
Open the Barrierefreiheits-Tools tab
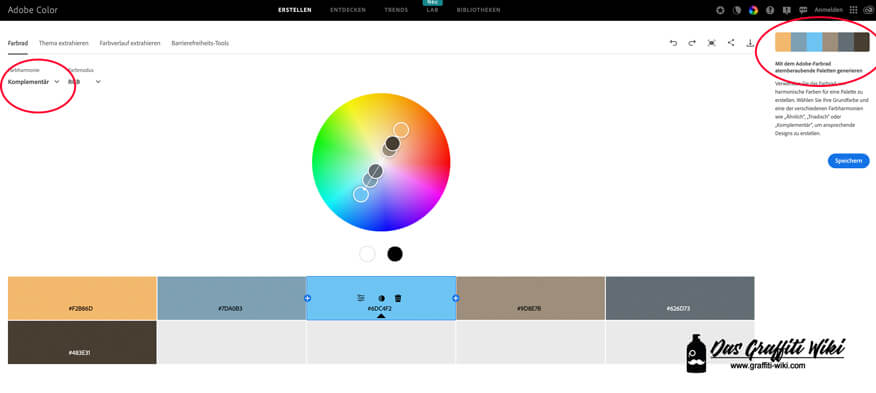[200, 43]
